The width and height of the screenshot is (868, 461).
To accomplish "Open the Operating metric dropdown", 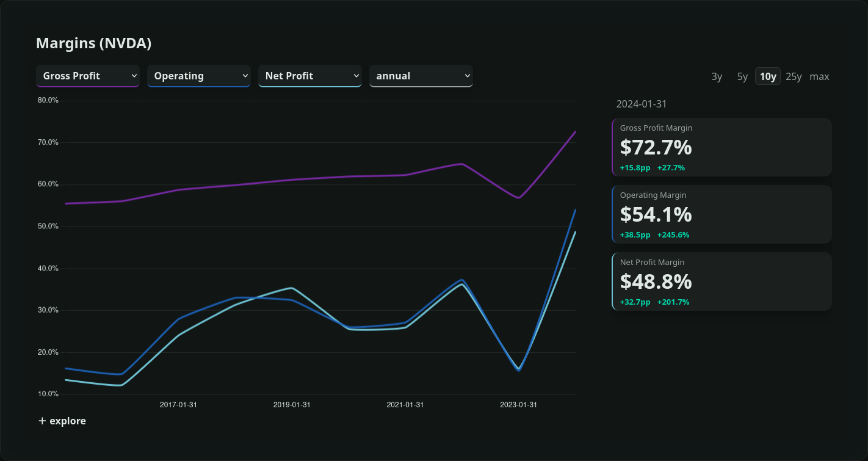I will tap(199, 76).
